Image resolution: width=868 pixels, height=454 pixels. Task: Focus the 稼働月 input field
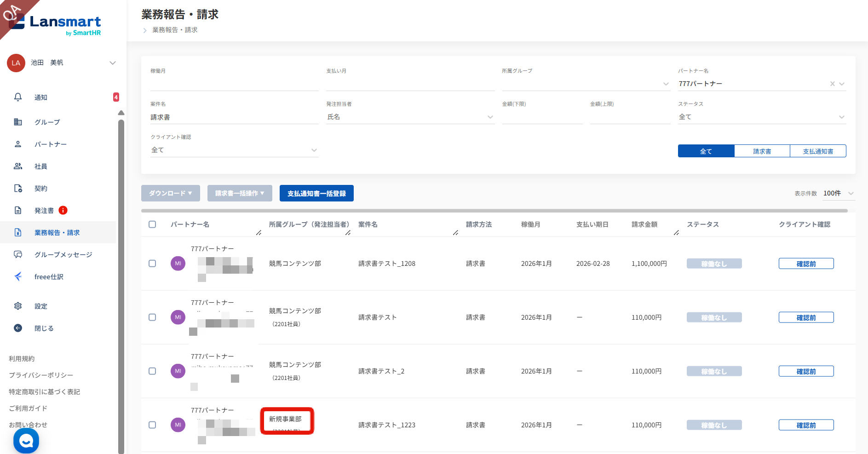[x=235, y=84]
